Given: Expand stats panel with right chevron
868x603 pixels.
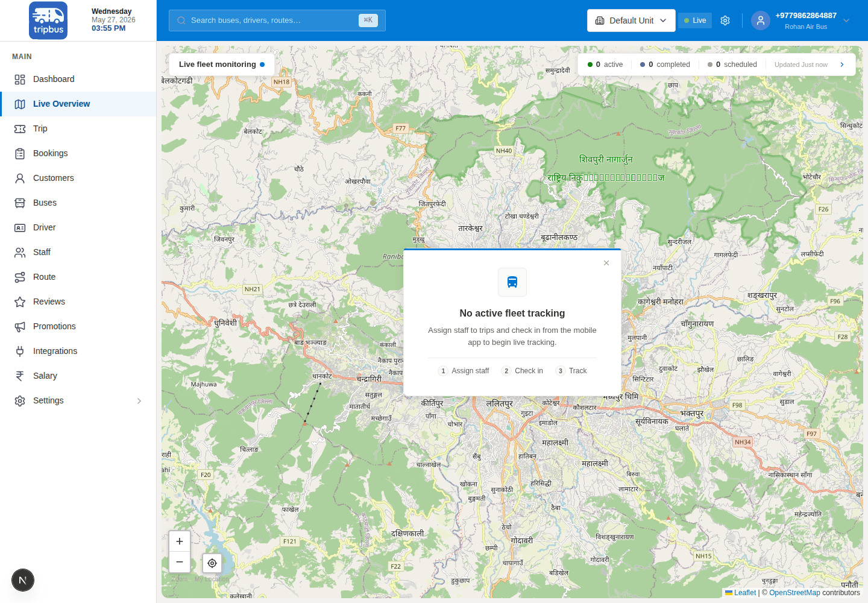Looking at the screenshot, I should coord(842,65).
